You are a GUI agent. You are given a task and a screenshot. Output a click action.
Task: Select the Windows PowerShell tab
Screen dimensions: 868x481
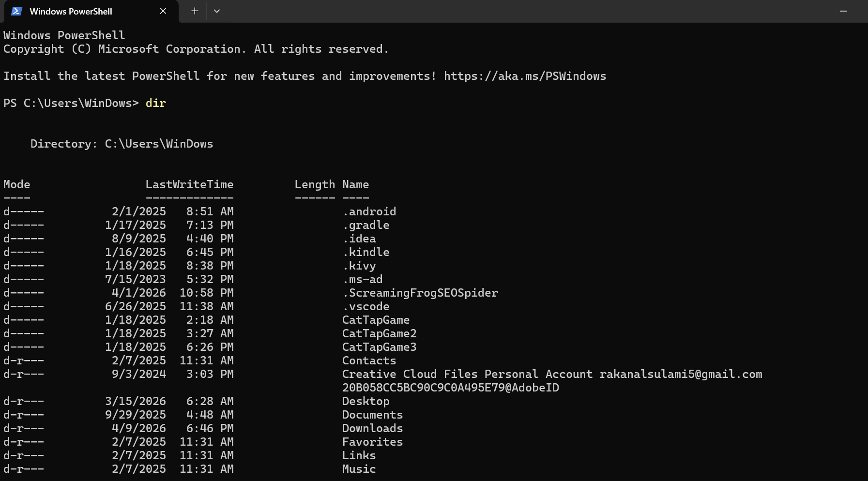point(71,11)
